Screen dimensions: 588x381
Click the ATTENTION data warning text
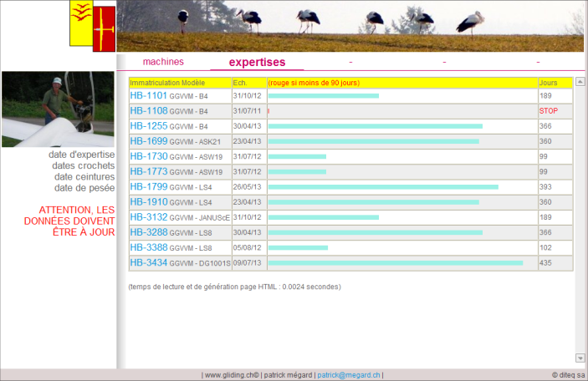69,221
